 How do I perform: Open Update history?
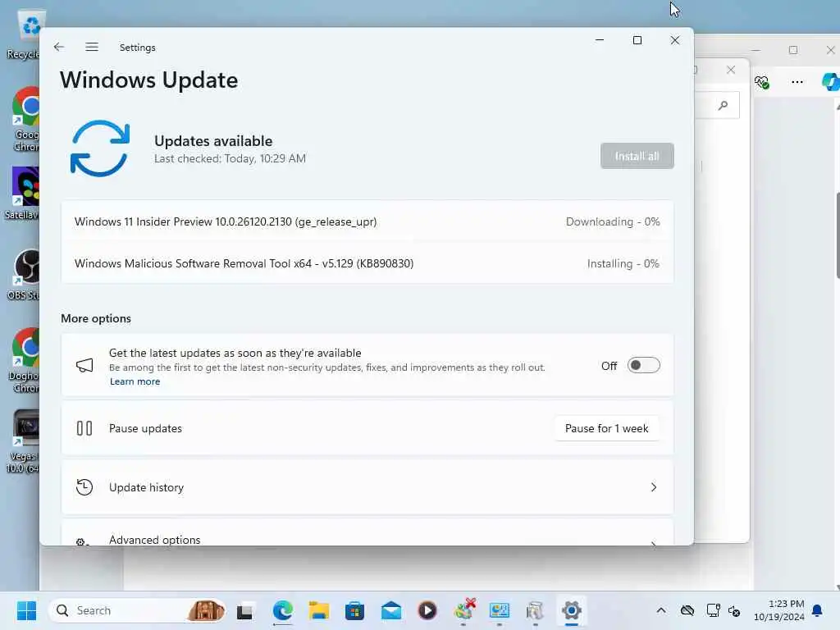pos(367,487)
